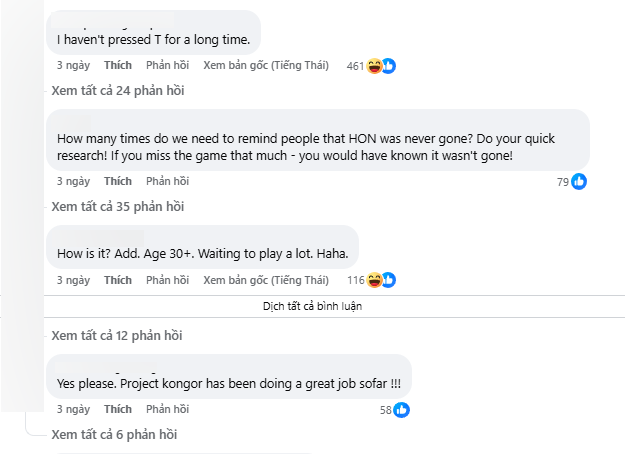Viewport: 625px width, 454px height.
Task: Like the HON was never gone comment
Action: pos(118,181)
